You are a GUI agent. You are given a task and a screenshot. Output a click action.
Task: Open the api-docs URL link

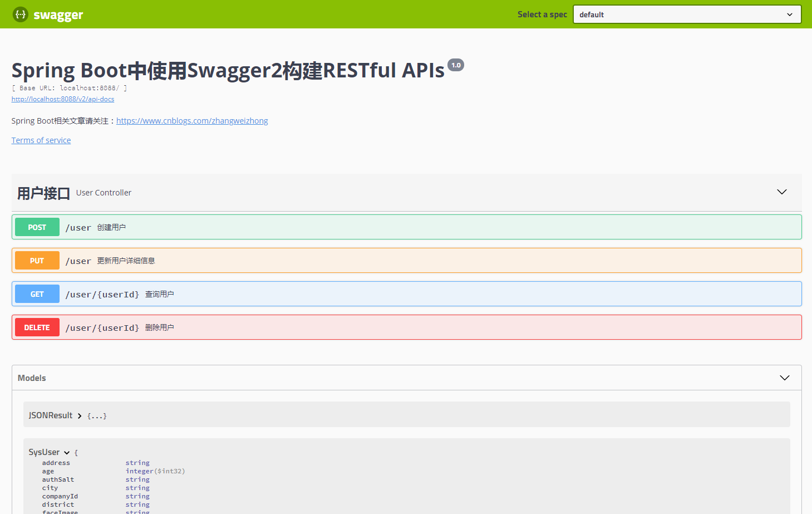click(x=63, y=99)
